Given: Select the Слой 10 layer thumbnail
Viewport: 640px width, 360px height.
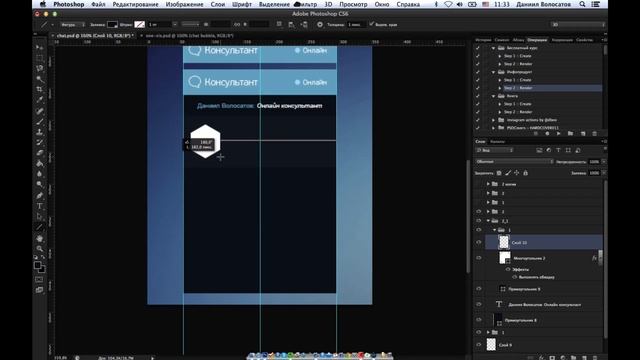Looking at the screenshot, I should point(504,242).
